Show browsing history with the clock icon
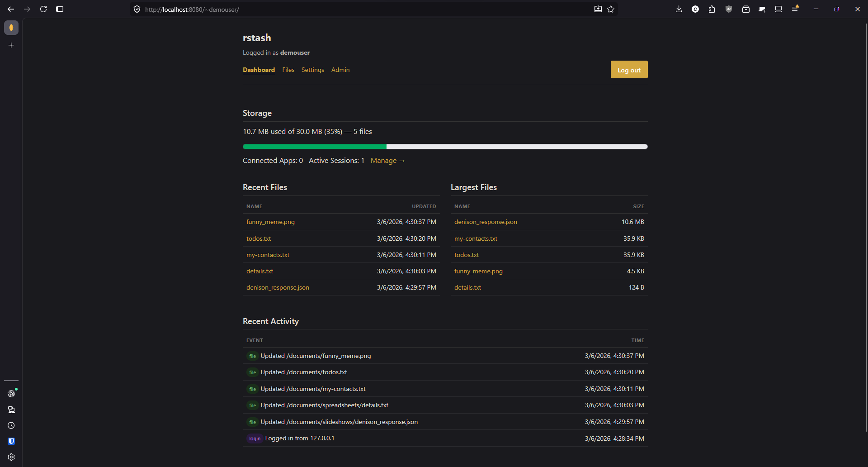Viewport: 868px width, 467px height. point(11,425)
